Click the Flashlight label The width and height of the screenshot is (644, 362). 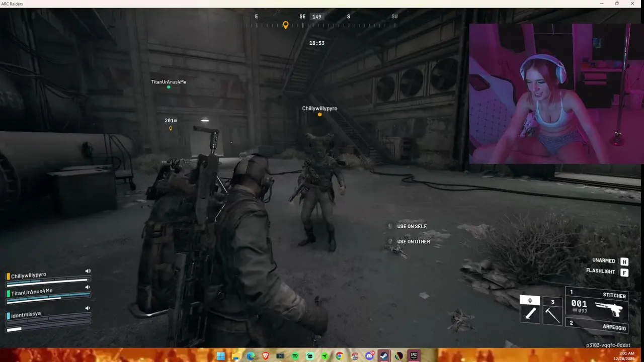point(601,271)
